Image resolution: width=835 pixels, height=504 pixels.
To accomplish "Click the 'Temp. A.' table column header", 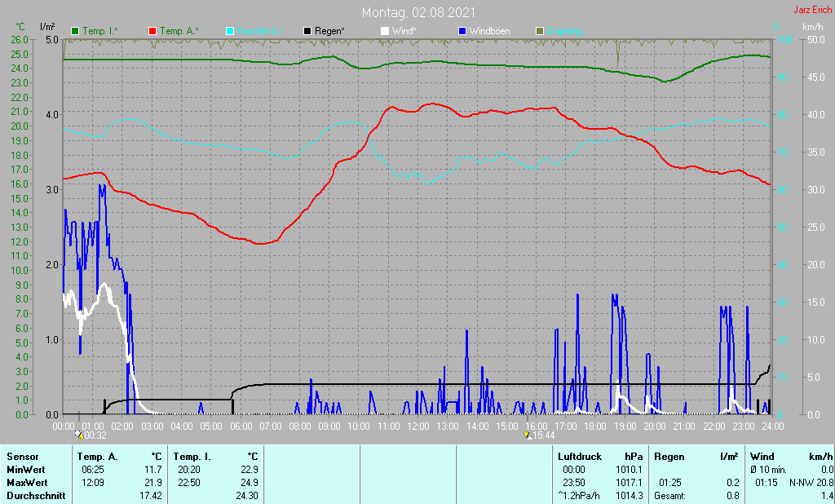I will point(98,458).
